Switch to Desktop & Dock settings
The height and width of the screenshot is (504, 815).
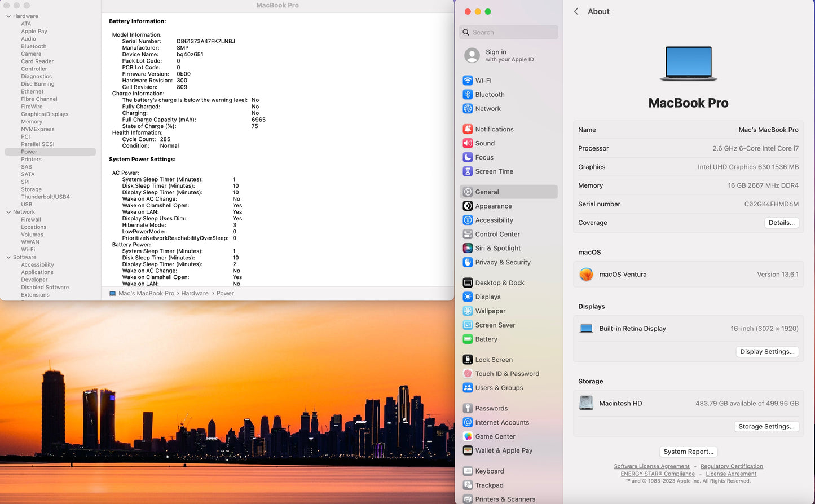pos(499,283)
